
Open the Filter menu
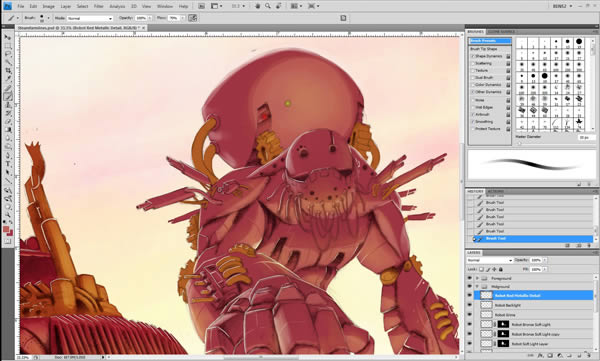(x=98, y=7)
